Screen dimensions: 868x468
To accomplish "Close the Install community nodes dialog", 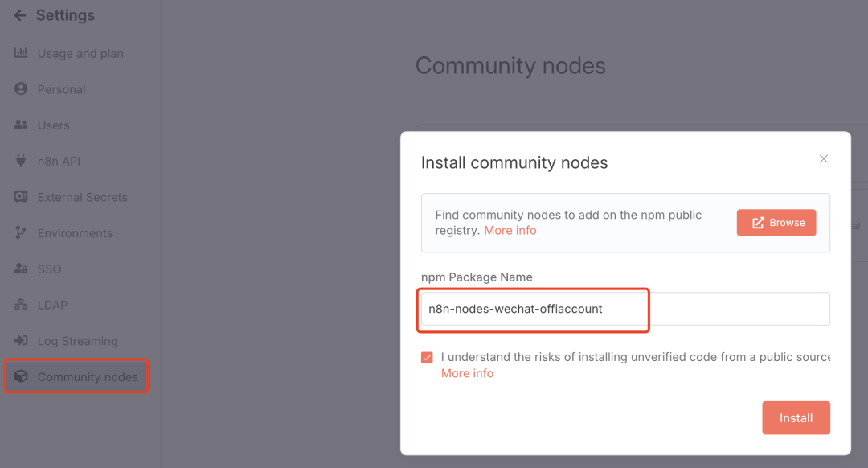I will (x=824, y=159).
